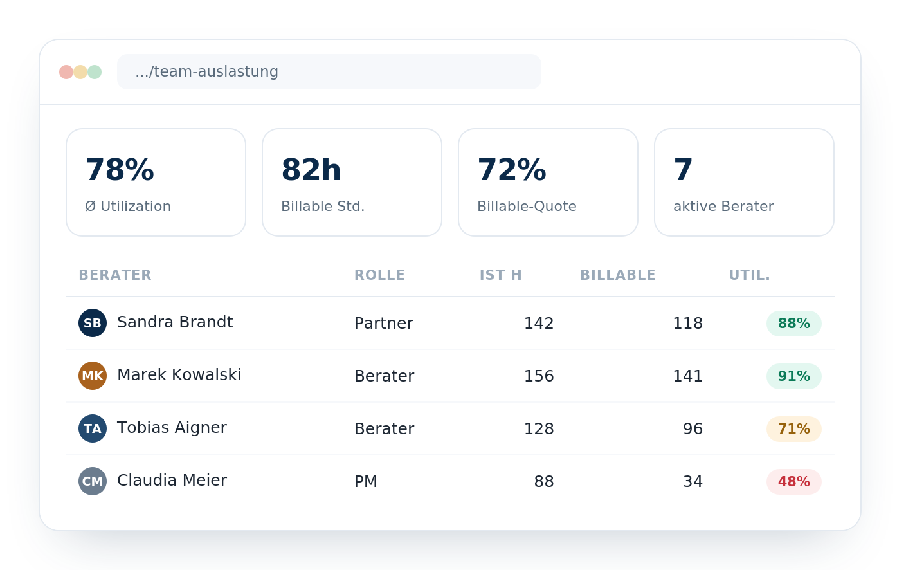Viewport: 924px width, 570px height.
Task: Click the red 48% utilization badge
Action: pyautogui.click(x=794, y=482)
